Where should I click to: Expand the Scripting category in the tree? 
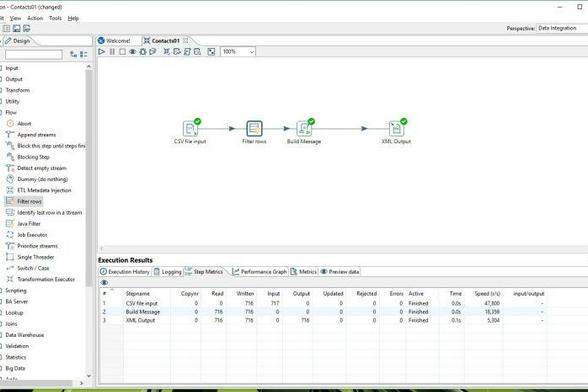16,291
